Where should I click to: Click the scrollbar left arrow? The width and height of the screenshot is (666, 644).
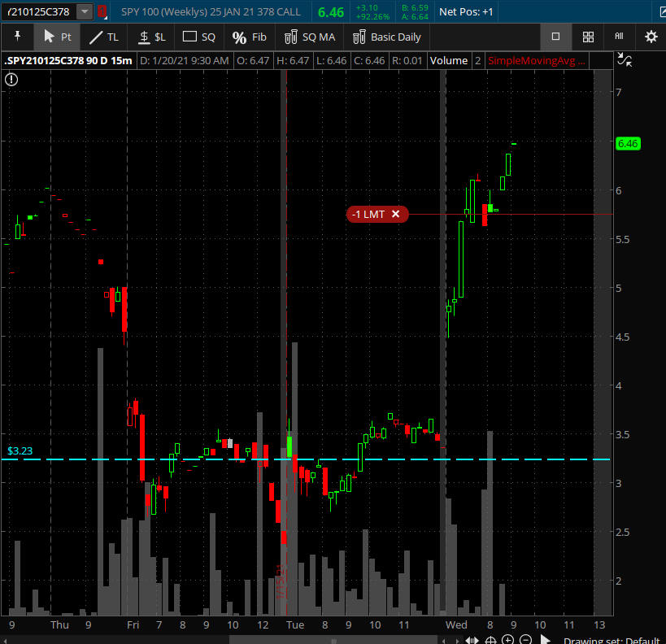[x=5, y=640]
